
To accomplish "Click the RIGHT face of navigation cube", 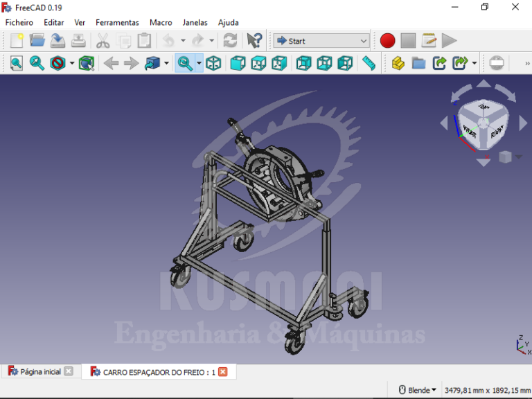I will tap(497, 131).
